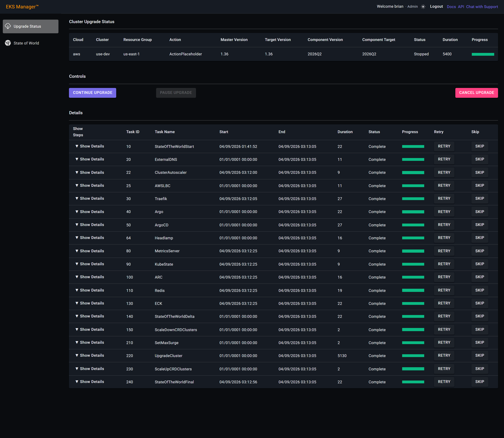Retry the ECK task

(444, 303)
